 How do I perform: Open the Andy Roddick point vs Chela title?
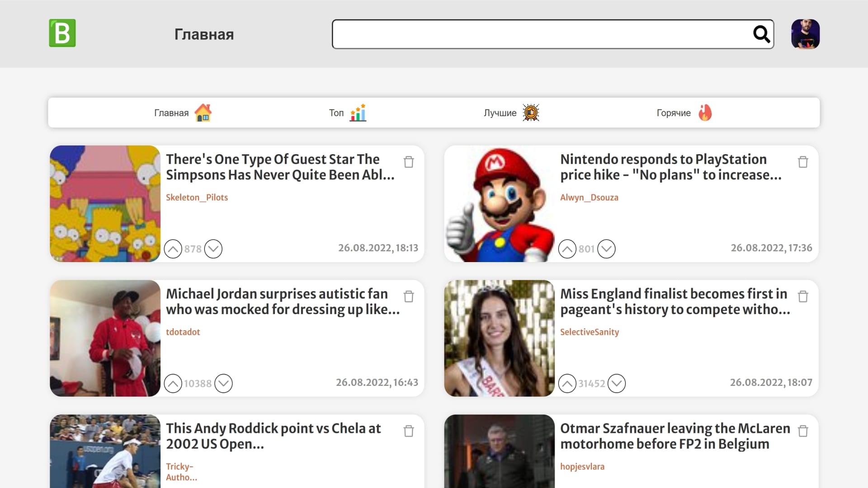[274, 436]
